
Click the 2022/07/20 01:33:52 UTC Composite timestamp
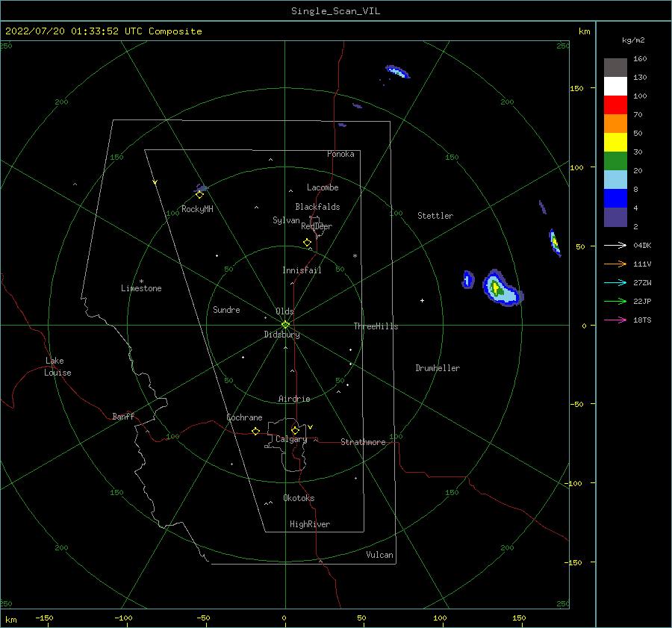point(103,31)
